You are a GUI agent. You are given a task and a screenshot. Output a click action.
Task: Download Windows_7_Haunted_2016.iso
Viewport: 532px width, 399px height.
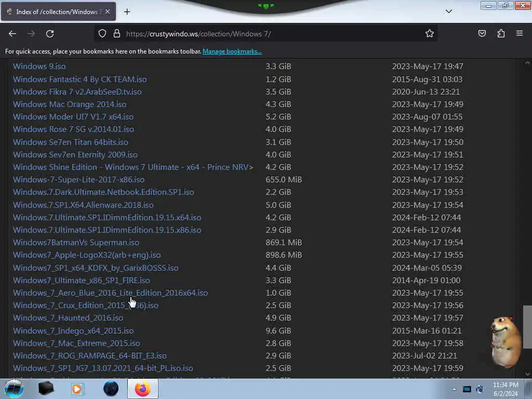(68, 318)
